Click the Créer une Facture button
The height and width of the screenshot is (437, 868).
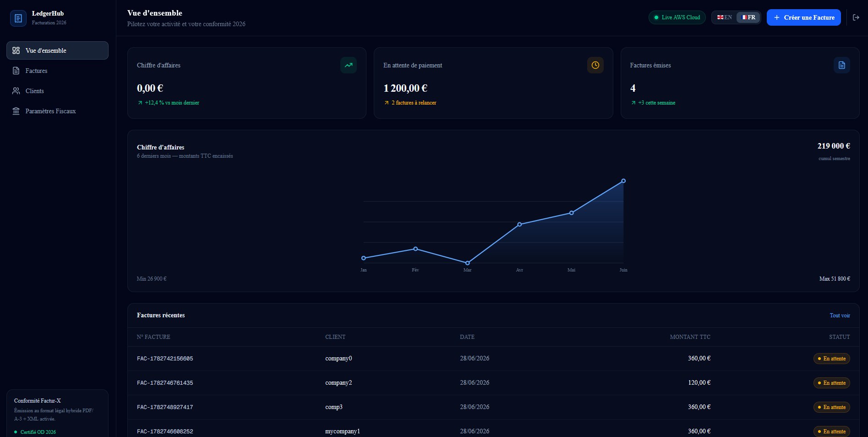804,17
